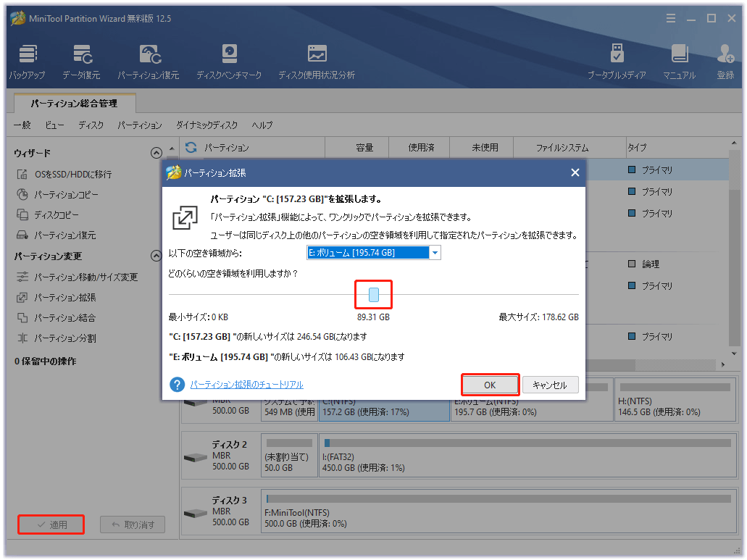Close the パーティション拡張 dialog
The height and width of the screenshot is (560, 747).
pos(575,172)
